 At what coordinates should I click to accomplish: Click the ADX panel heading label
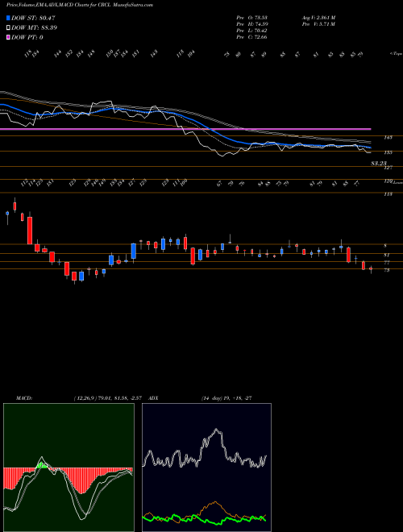point(153,397)
